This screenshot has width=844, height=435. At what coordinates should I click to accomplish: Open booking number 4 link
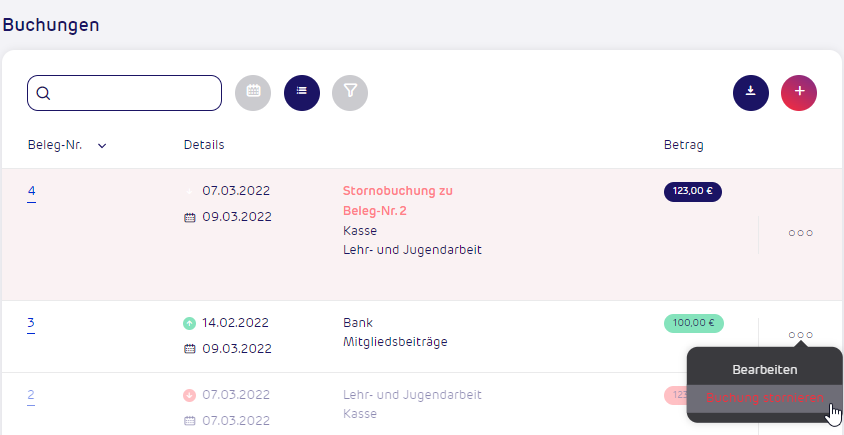point(32,192)
